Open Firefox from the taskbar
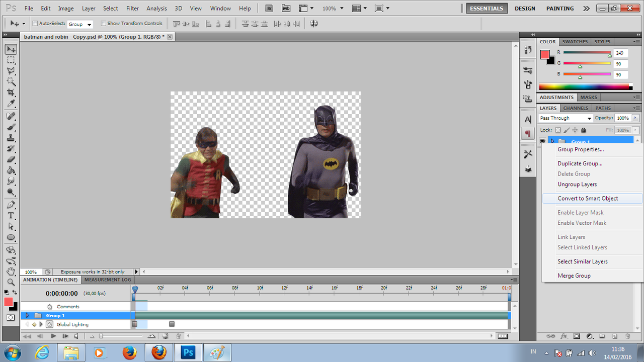Viewport: 644px width, 362px height. (x=129, y=352)
